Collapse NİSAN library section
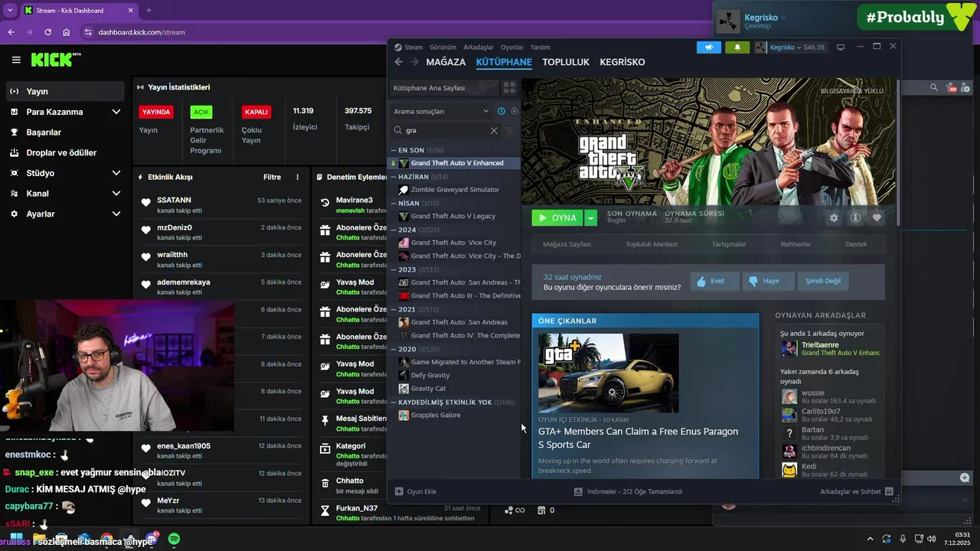This screenshot has width=980, height=551. [394, 204]
